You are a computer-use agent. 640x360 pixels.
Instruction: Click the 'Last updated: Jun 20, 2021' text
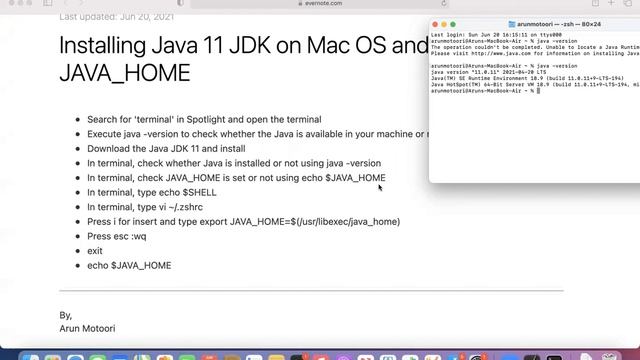tap(116, 17)
